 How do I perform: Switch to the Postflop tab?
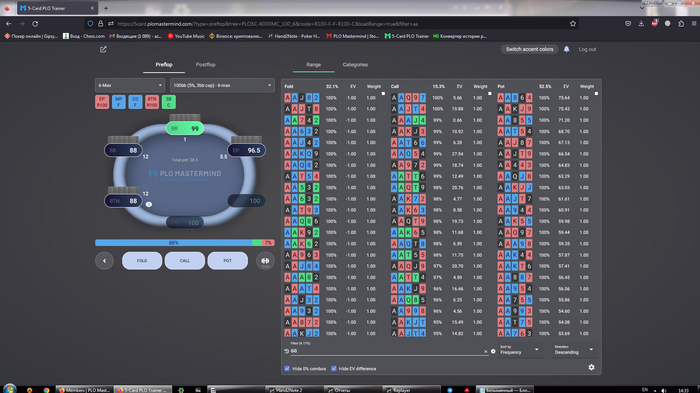pyautogui.click(x=205, y=65)
